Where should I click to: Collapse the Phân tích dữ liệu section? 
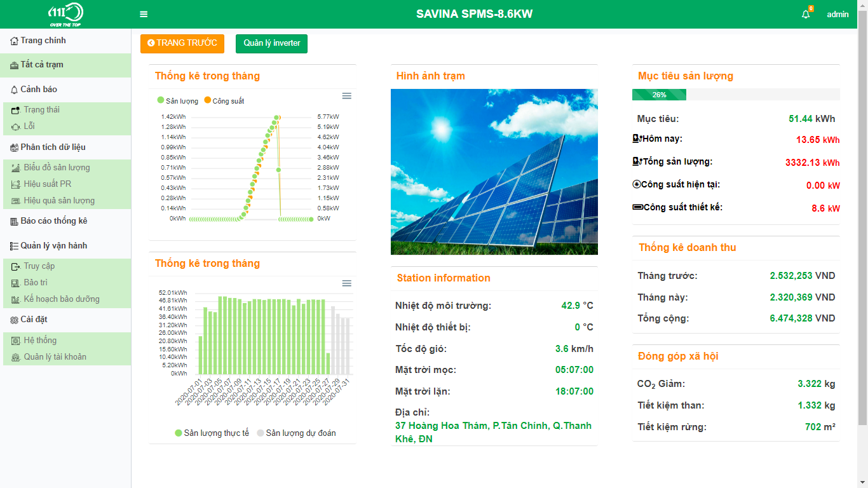pos(53,147)
